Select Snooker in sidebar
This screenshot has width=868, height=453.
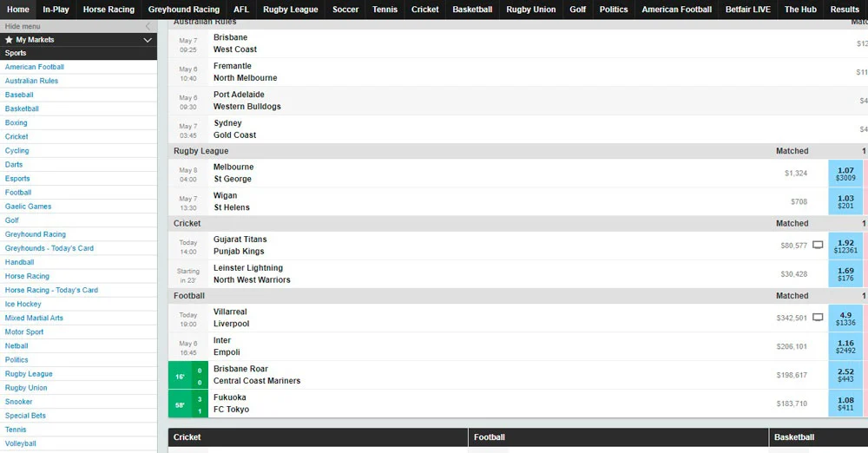tap(19, 402)
